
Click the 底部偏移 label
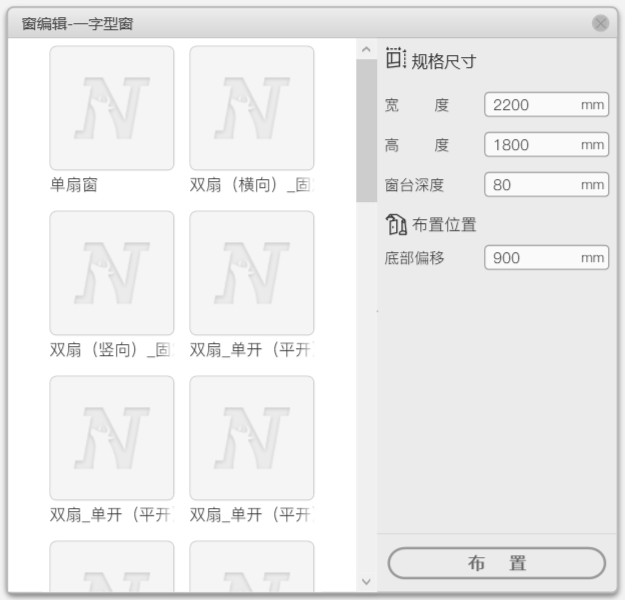pyautogui.click(x=414, y=258)
